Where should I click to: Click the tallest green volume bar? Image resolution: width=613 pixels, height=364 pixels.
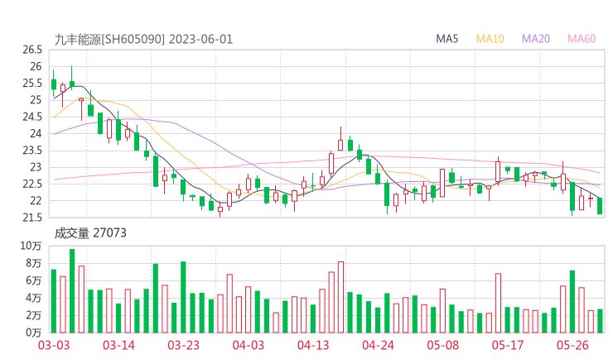click(72, 290)
